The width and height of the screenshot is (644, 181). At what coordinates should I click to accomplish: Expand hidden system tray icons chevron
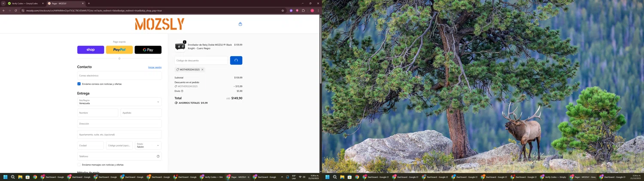[282, 177]
